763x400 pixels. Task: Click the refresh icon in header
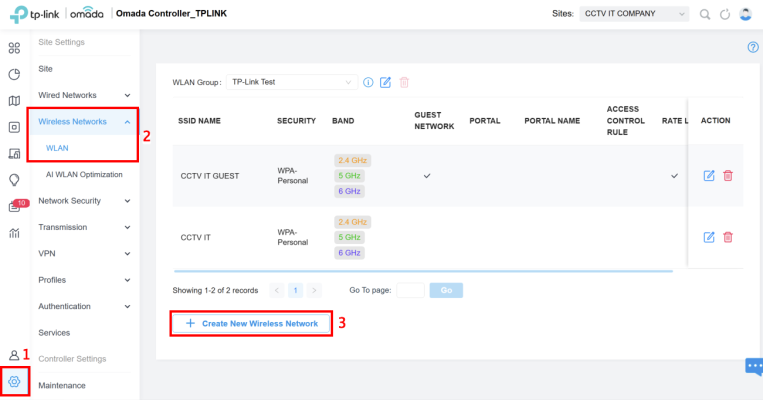(725, 14)
